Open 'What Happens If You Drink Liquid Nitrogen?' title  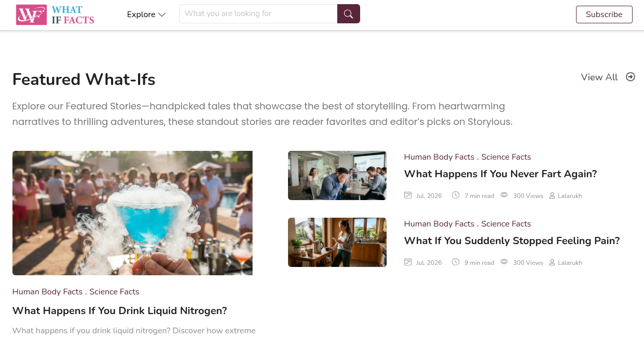point(120,311)
